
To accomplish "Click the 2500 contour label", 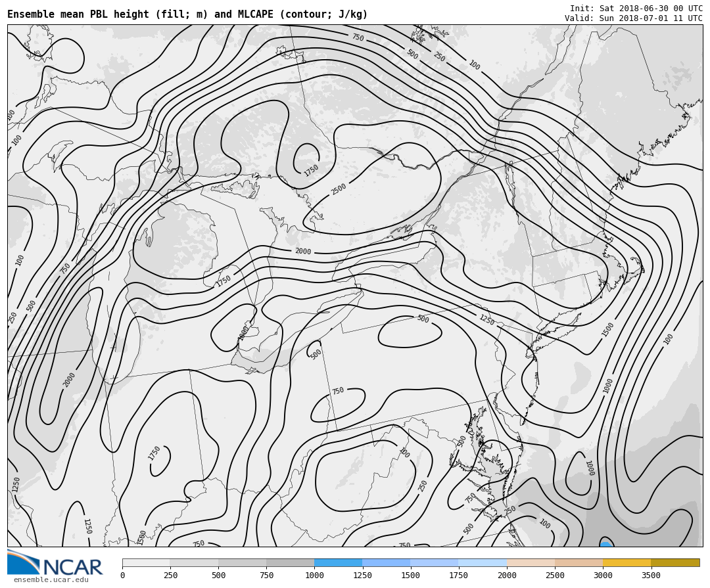I will pyautogui.click(x=339, y=189).
